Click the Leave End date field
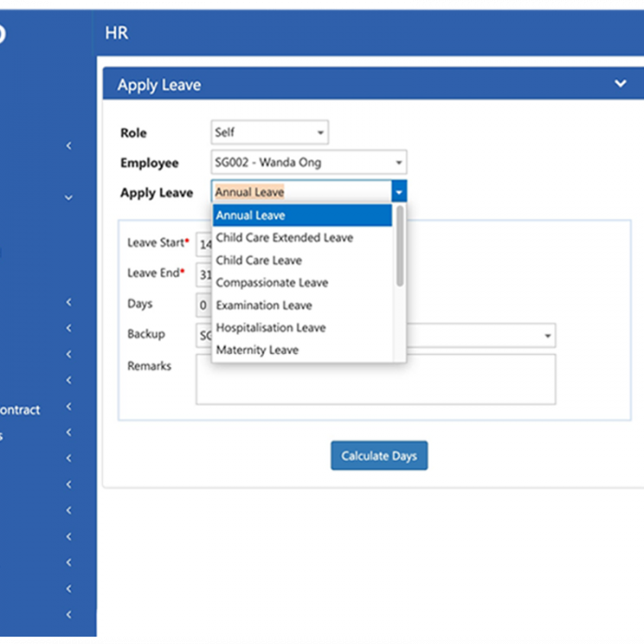Viewport: 644px width, 644px height. click(x=203, y=274)
